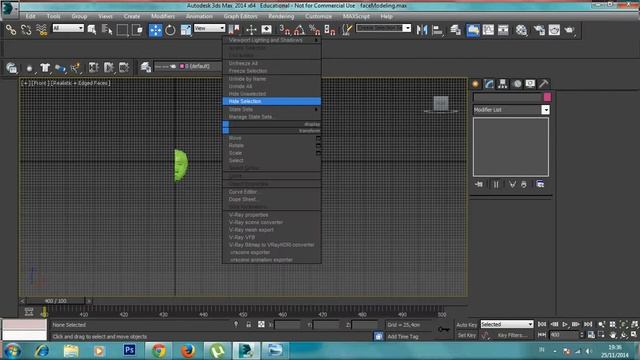The height and width of the screenshot is (360, 640).
Task: Switch to the Hierarchy command panel
Action: point(502,84)
